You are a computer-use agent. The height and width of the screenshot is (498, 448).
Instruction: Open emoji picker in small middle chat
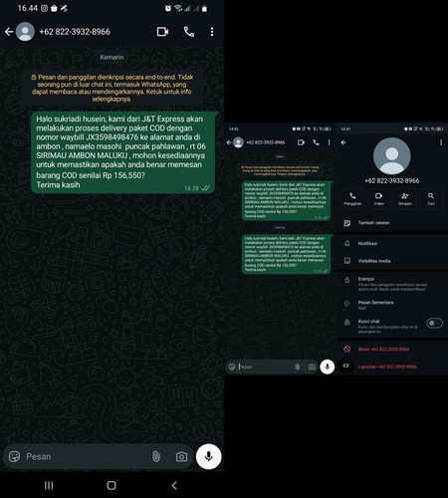(x=232, y=367)
